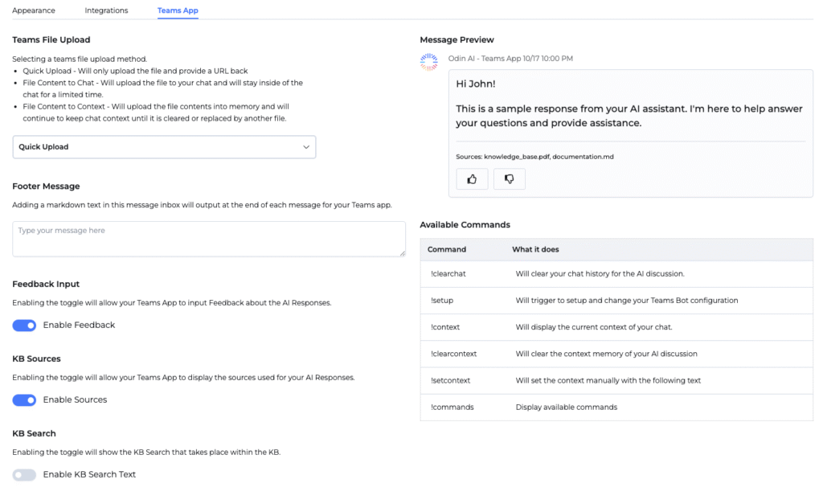Click the !clearcontext command cell

point(453,354)
